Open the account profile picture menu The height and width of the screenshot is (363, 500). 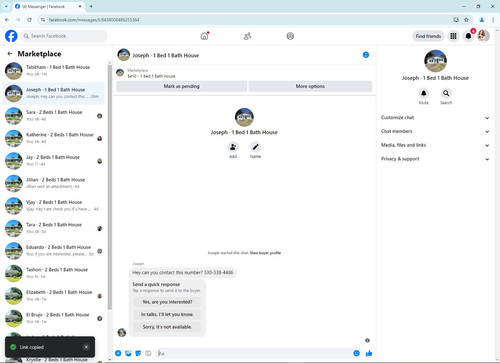click(483, 36)
